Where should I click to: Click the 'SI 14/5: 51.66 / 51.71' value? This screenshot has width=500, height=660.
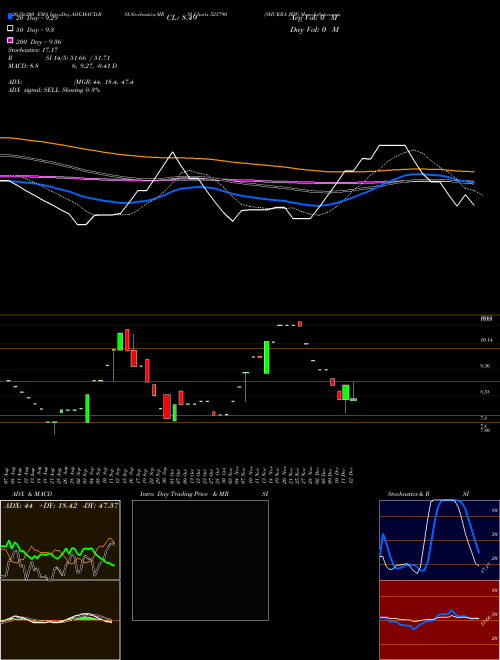pos(77,58)
